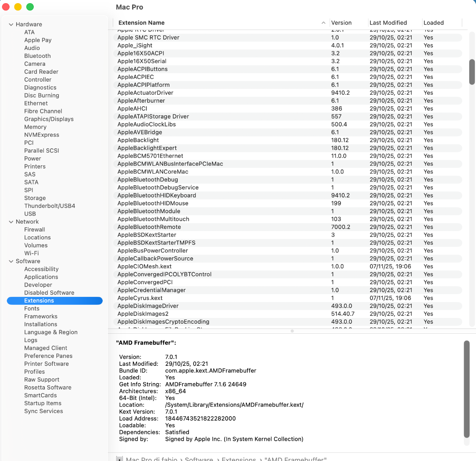
Task: Select Volumes under Network
Action: point(36,245)
